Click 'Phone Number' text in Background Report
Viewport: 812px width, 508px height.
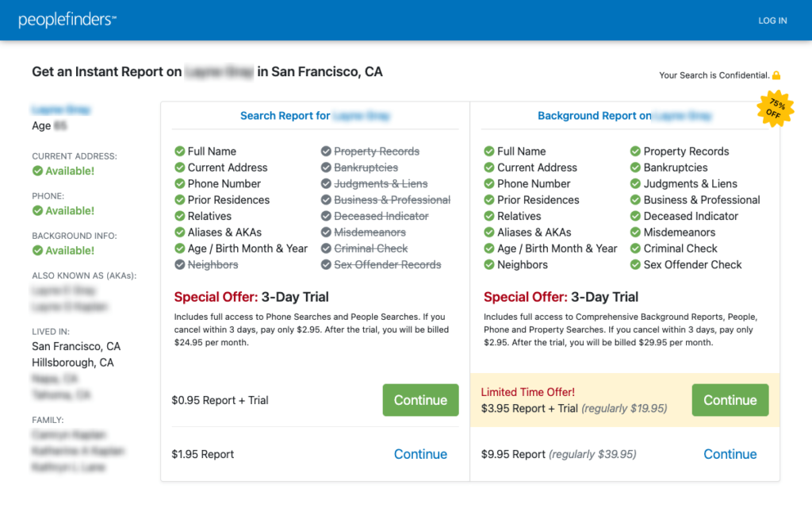pos(534,183)
